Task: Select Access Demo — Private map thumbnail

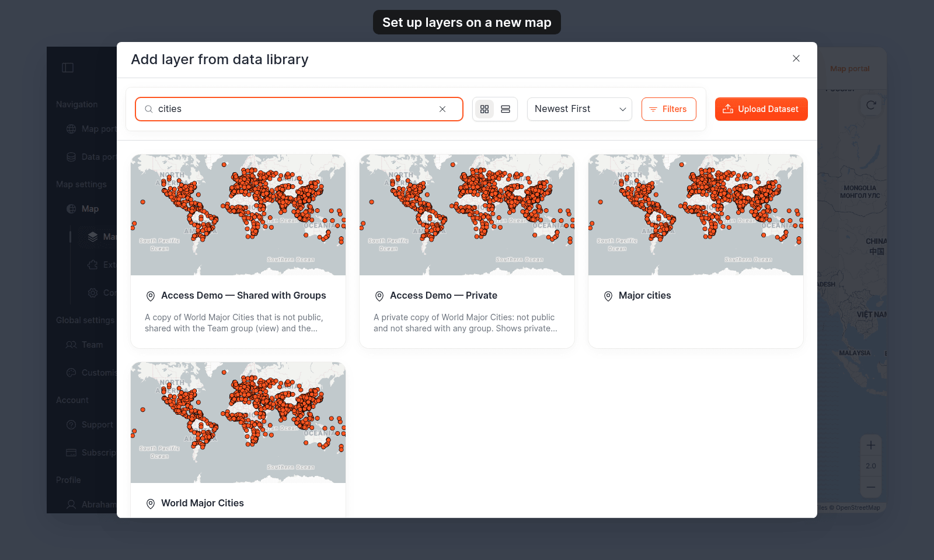Action: click(x=467, y=215)
